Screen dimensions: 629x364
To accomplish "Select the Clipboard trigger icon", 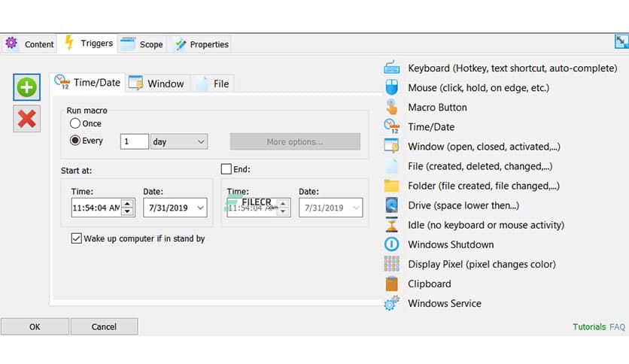I will (391, 284).
